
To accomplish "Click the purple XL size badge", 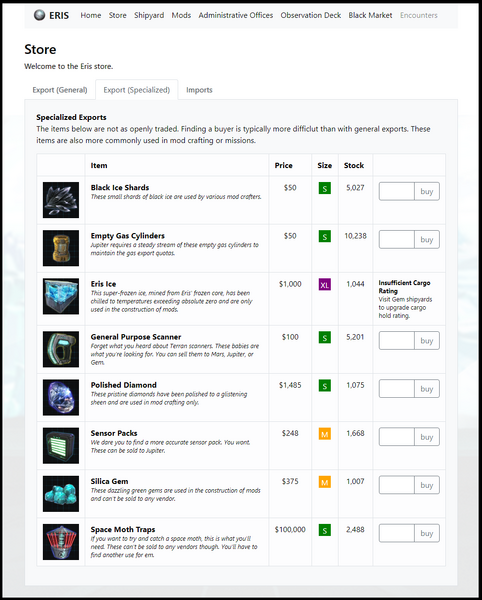I will 324,285.
